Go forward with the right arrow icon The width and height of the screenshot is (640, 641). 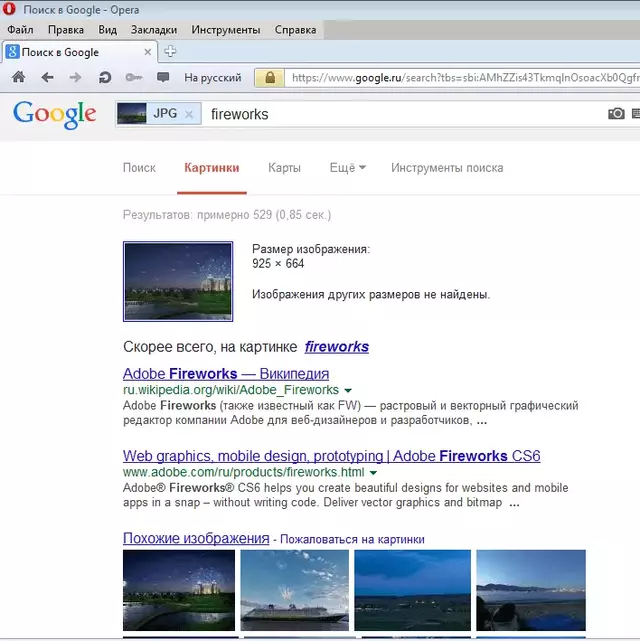(75, 77)
